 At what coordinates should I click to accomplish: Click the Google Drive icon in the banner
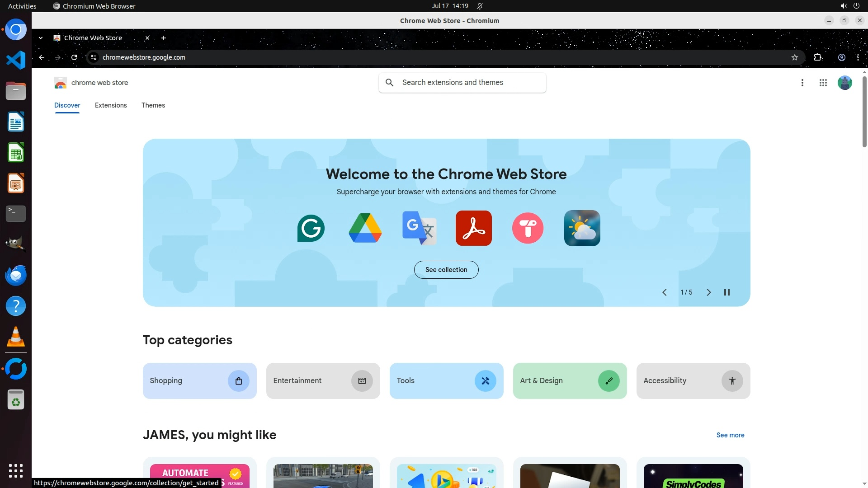coord(365,228)
